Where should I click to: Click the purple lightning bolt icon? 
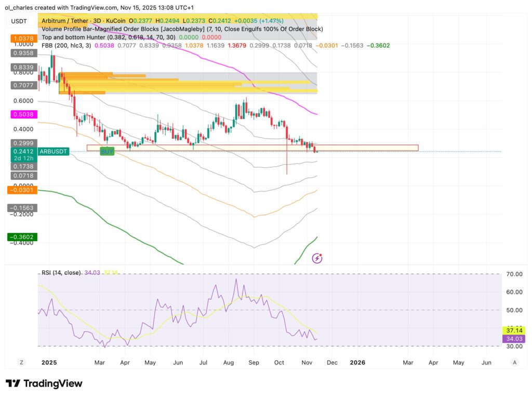(317, 258)
